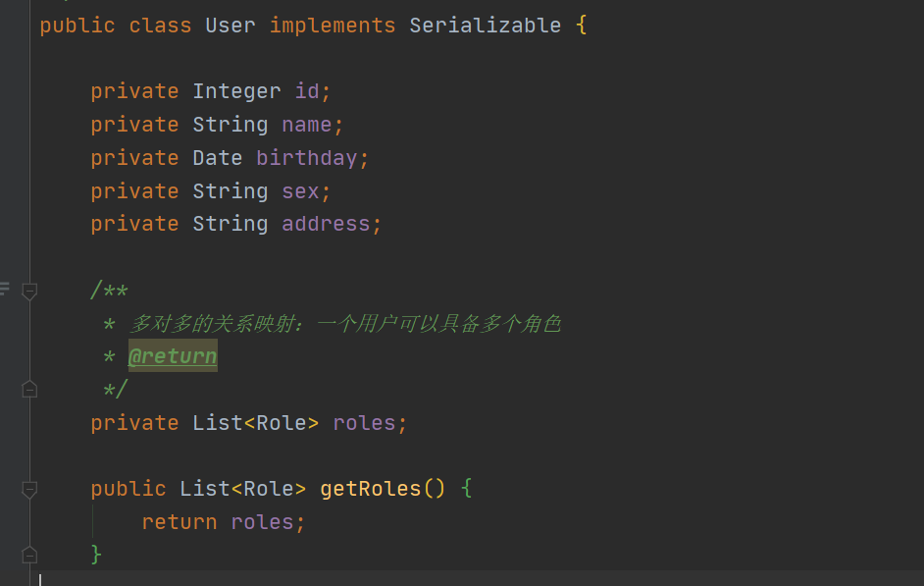Click the getRoles closing brace fold marker
This screenshot has height=586, width=924.
pyautogui.click(x=29, y=555)
